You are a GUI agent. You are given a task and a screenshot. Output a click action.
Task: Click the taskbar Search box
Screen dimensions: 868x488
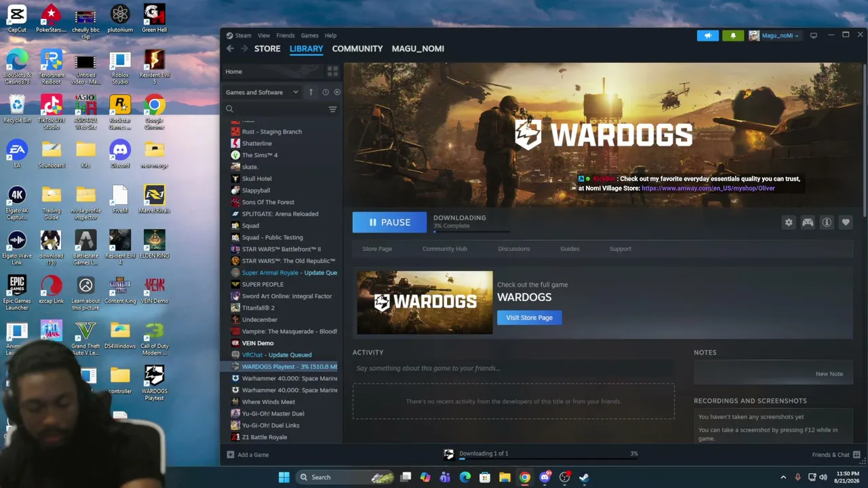pyautogui.click(x=346, y=477)
